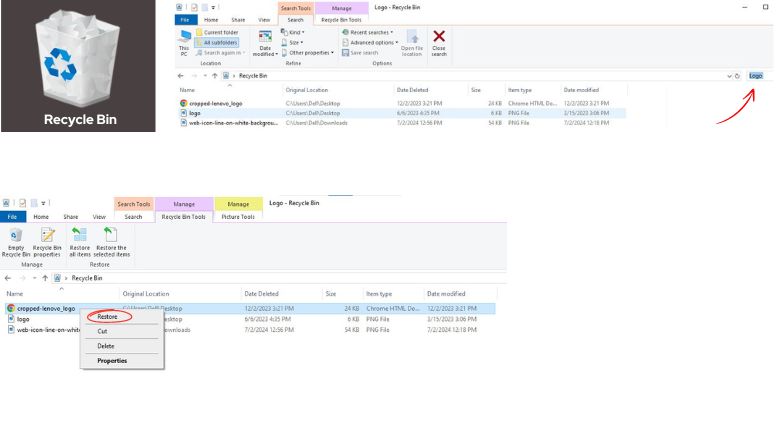Click refresh icon beside the Logo search box
The image size is (780, 440).
pyautogui.click(x=737, y=76)
